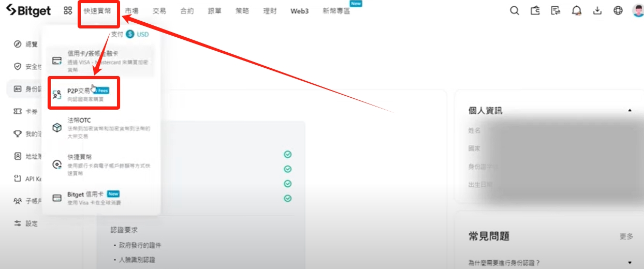Open the user avatar menu
644x269 pixels.
pos(638,10)
